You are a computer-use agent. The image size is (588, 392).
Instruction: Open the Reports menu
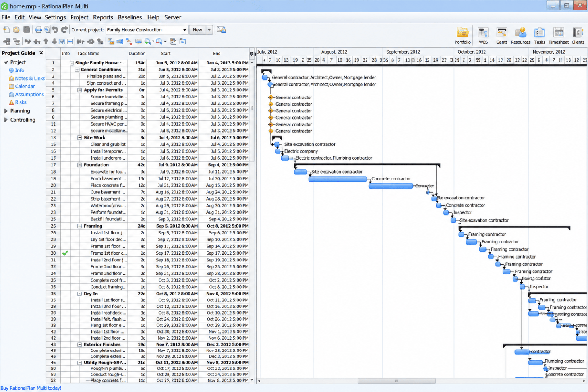coord(103,17)
